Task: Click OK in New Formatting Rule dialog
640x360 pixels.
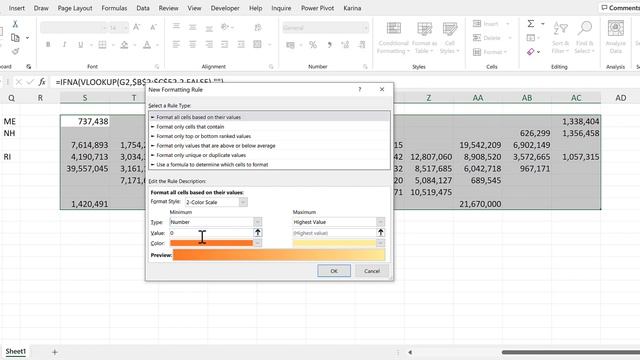Action: 334,271
